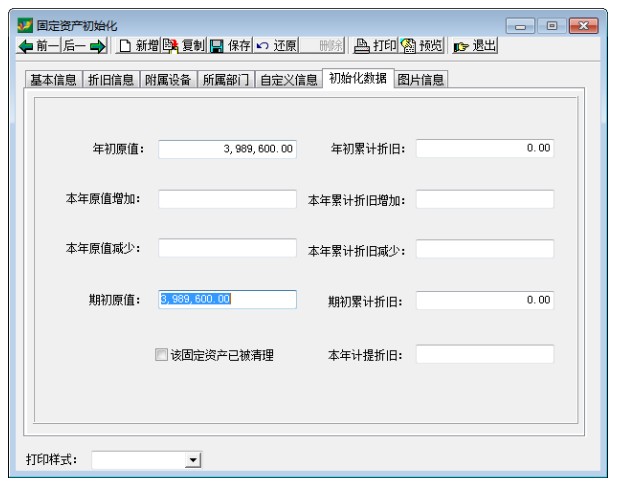Click the 本年计提折旧 input field

coord(485,354)
